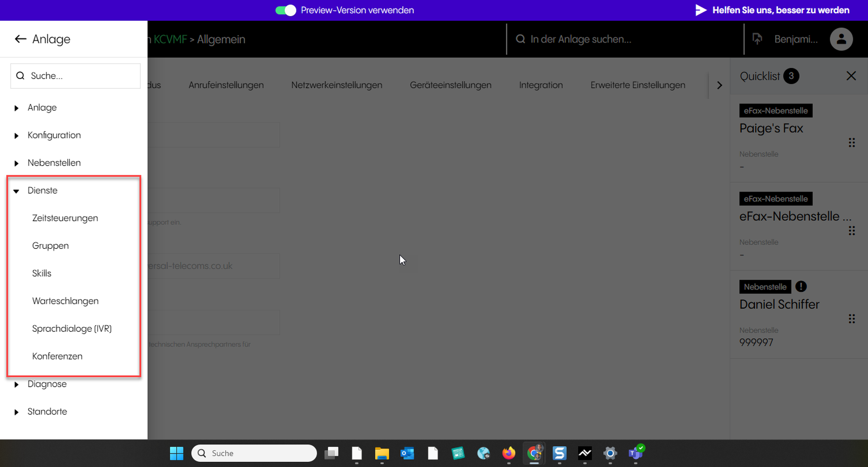Disable the Preview-Version verwenden toggle
This screenshot has height=467, width=868.
[286, 10]
